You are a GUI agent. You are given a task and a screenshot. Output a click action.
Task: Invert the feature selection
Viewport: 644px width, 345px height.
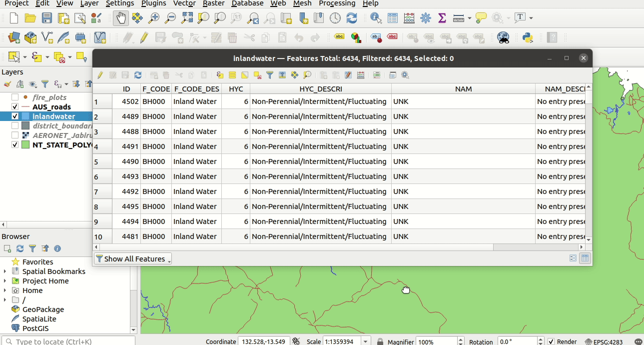244,75
